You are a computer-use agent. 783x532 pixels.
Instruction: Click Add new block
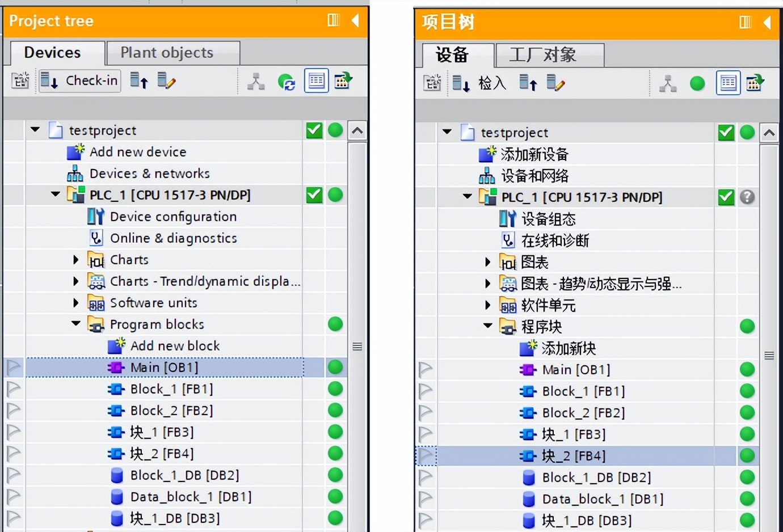click(x=175, y=346)
